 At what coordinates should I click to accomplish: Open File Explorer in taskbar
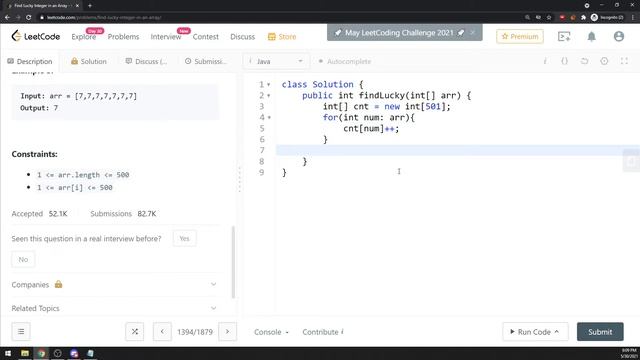pyautogui.click(x=25, y=353)
